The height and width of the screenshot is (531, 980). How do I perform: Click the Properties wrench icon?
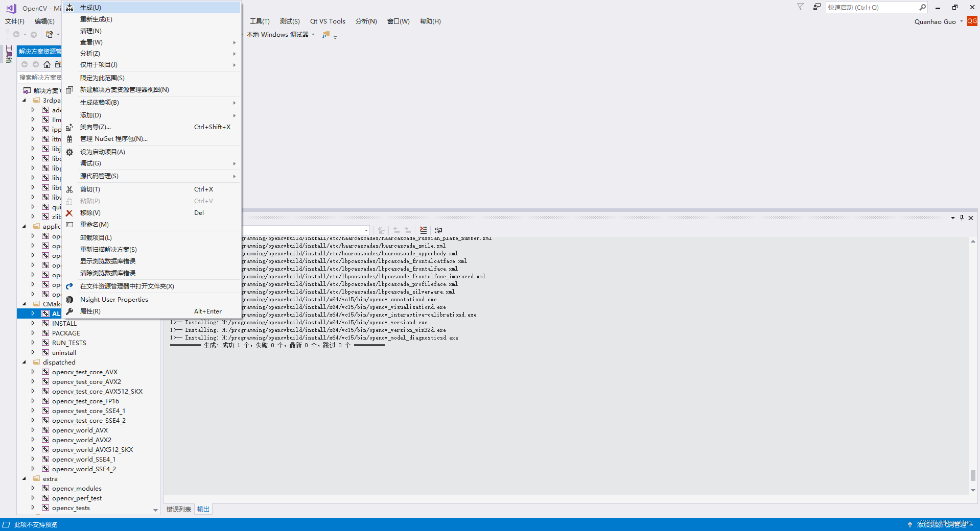(x=69, y=311)
